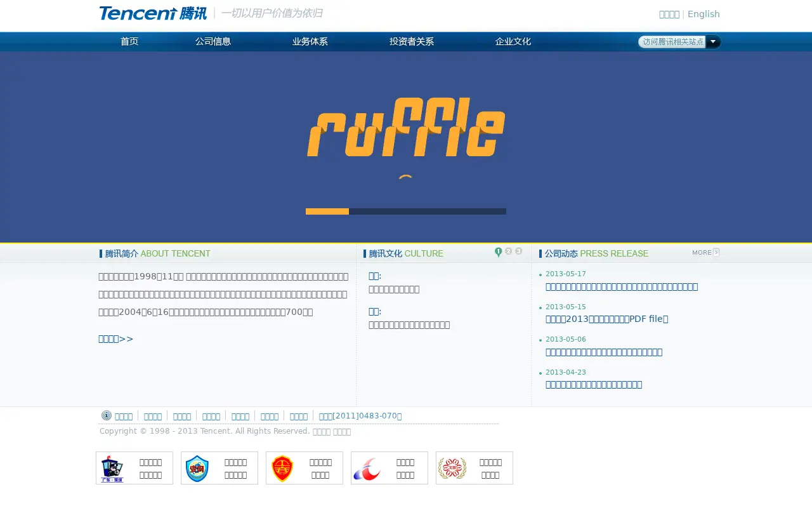Open the 企业文化 nav menu

pos(513,41)
